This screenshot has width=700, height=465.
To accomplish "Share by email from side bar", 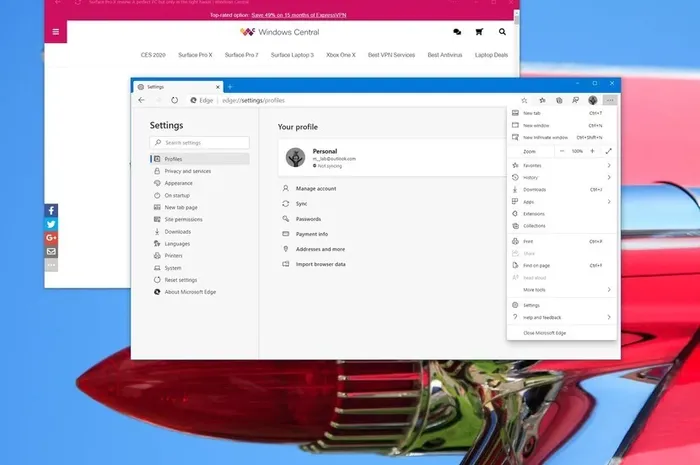I will (x=51, y=251).
